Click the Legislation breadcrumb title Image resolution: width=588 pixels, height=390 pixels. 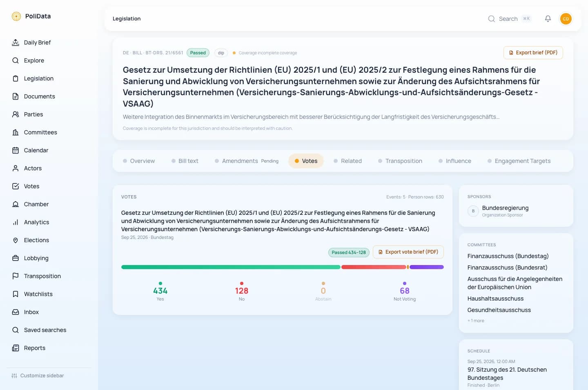pos(127,19)
